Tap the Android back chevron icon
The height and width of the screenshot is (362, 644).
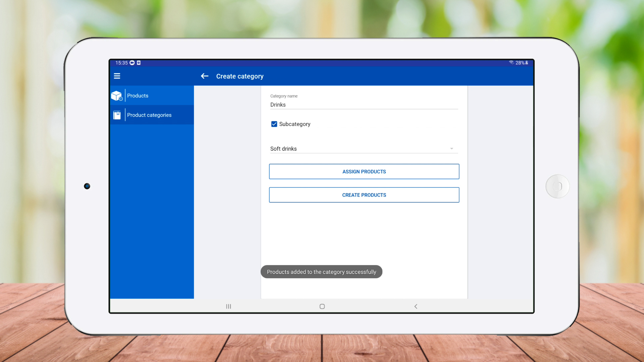(416, 306)
